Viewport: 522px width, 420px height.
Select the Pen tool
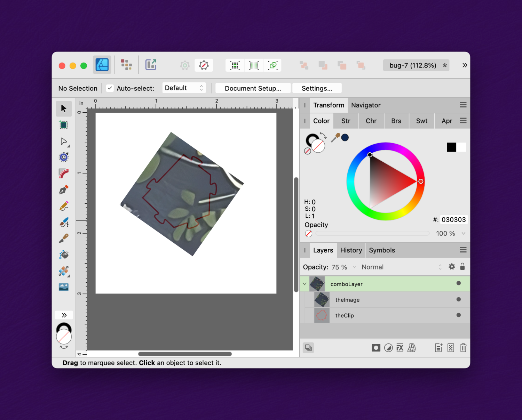pos(64,190)
